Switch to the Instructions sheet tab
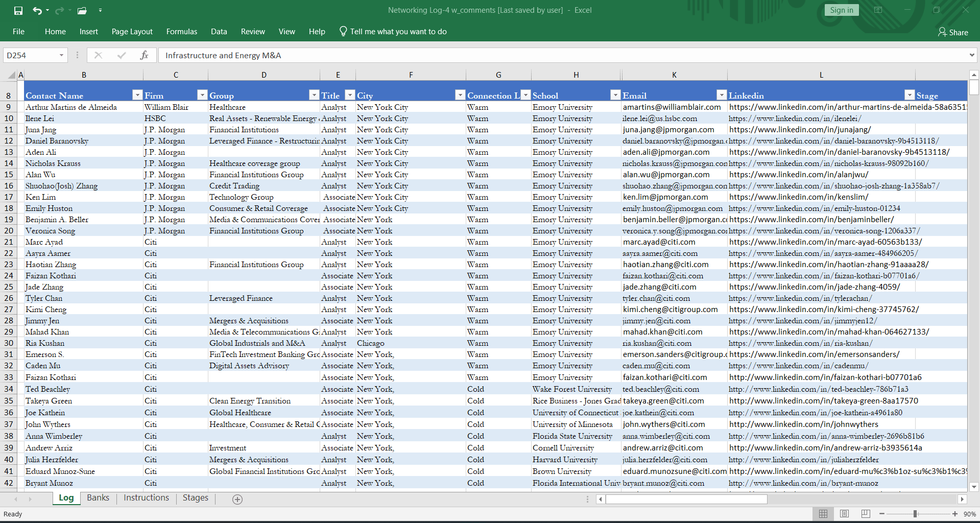This screenshot has width=980, height=523. click(x=146, y=498)
